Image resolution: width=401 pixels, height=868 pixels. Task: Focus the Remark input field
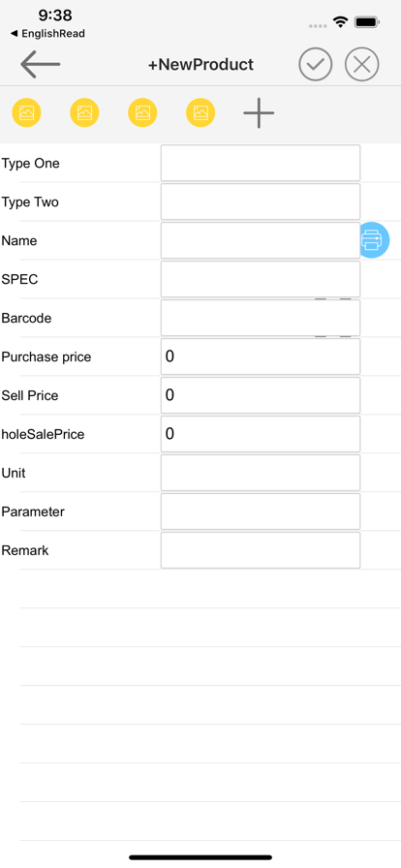click(x=261, y=550)
